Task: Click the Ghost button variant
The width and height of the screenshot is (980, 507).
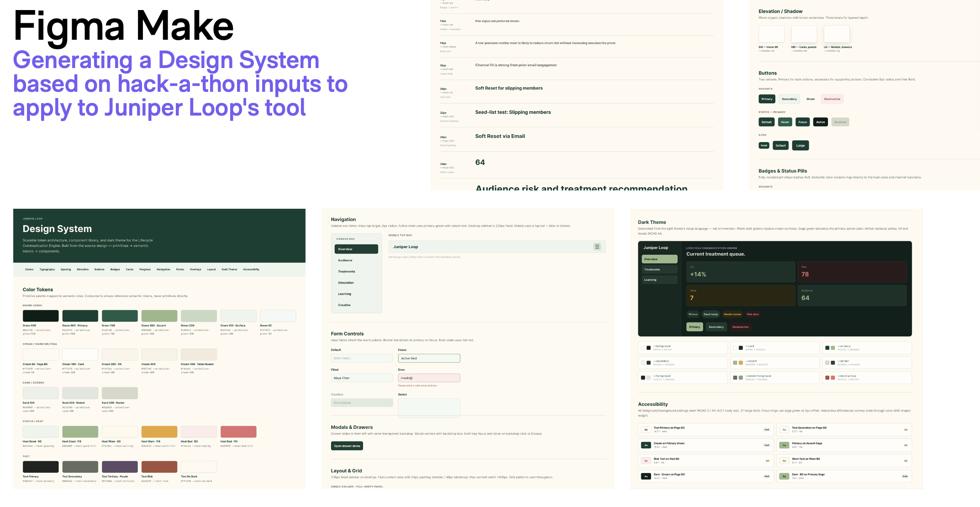Action: click(x=811, y=99)
